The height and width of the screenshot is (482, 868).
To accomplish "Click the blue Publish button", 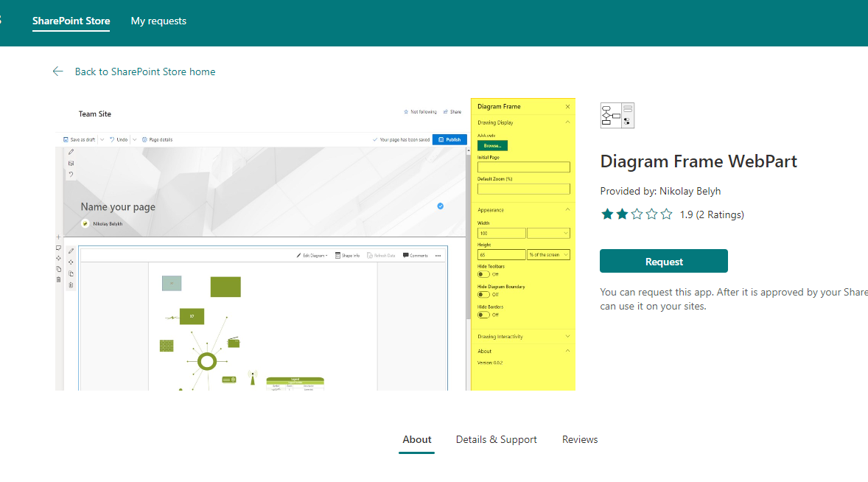I will pos(450,139).
